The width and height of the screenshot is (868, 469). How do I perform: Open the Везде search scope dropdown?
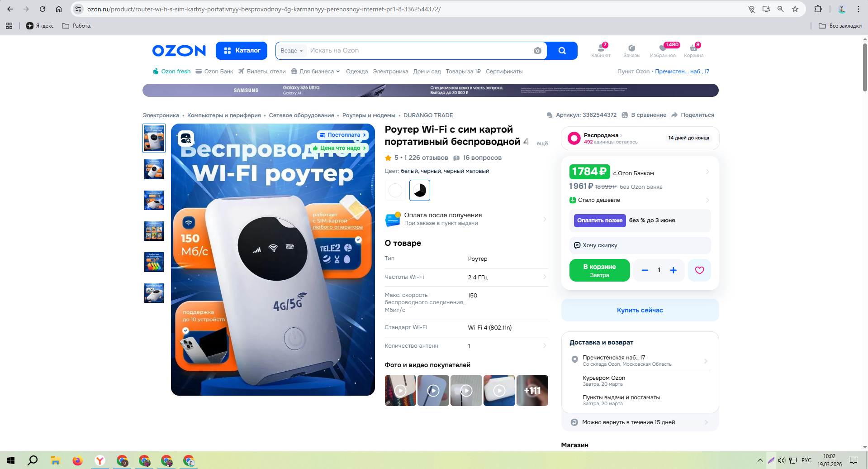point(291,51)
